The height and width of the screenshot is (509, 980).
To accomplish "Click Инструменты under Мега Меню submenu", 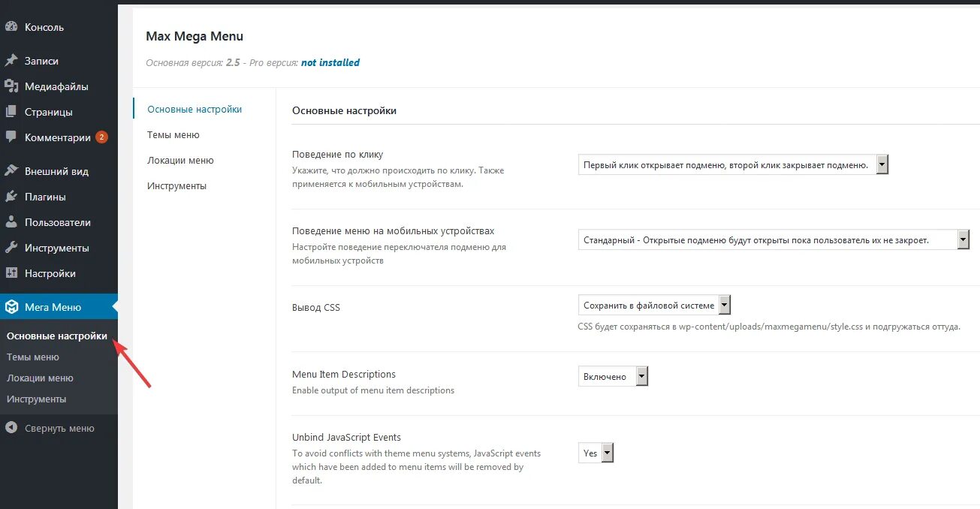I will pos(37,399).
